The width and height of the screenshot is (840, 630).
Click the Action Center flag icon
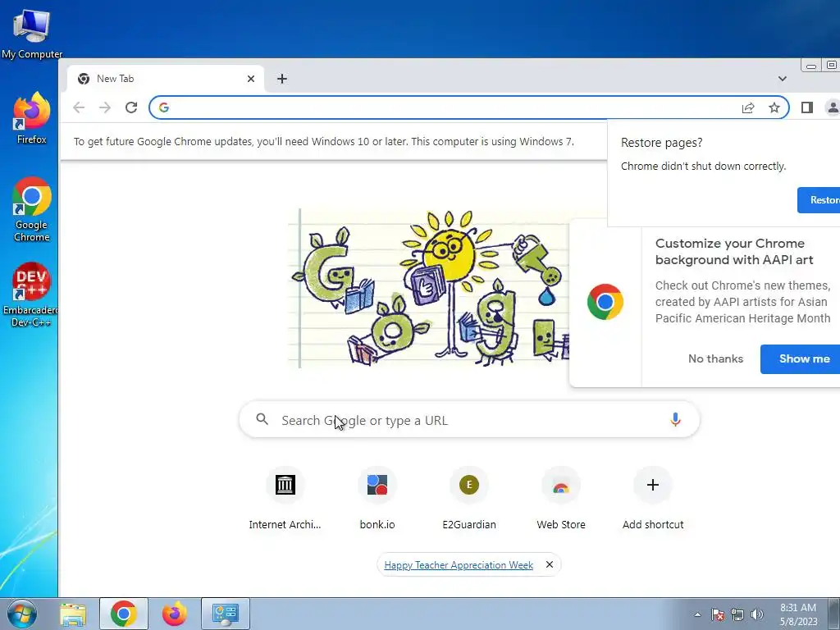pos(718,614)
